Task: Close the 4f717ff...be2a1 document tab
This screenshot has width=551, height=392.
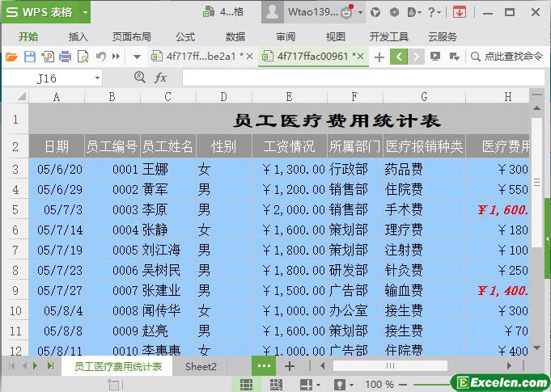Action: [x=249, y=56]
